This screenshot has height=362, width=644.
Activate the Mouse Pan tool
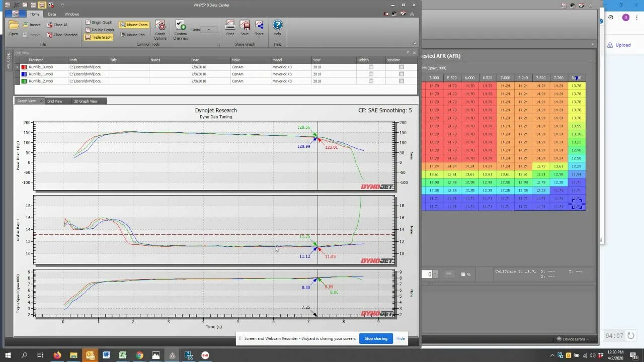[132, 35]
